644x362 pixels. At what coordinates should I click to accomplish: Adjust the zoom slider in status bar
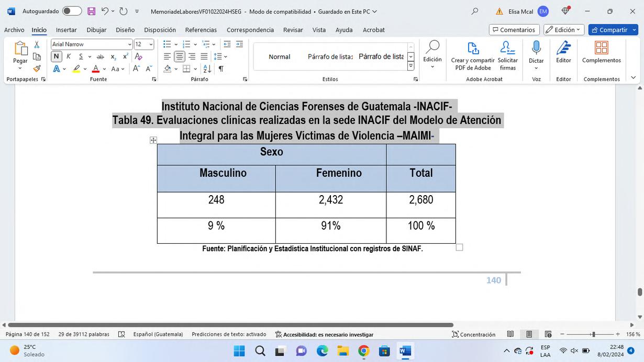[x=593, y=334]
